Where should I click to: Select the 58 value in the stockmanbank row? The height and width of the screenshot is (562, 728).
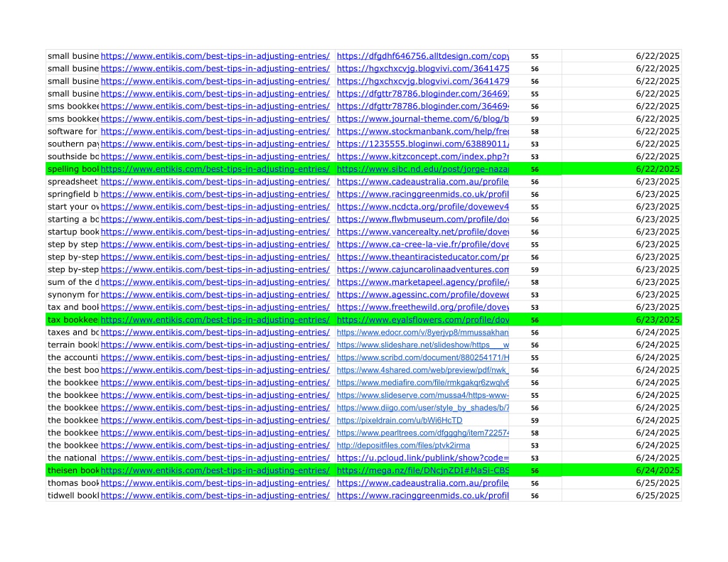point(535,132)
